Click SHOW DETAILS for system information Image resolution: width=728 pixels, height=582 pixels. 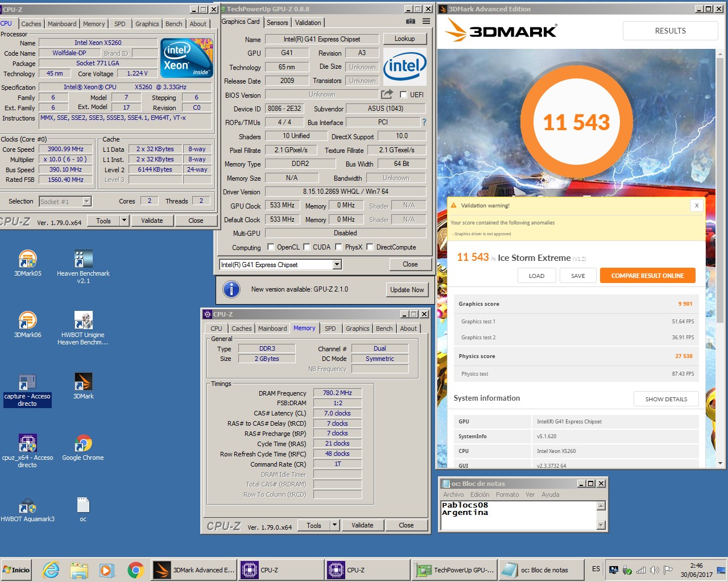coord(666,399)
